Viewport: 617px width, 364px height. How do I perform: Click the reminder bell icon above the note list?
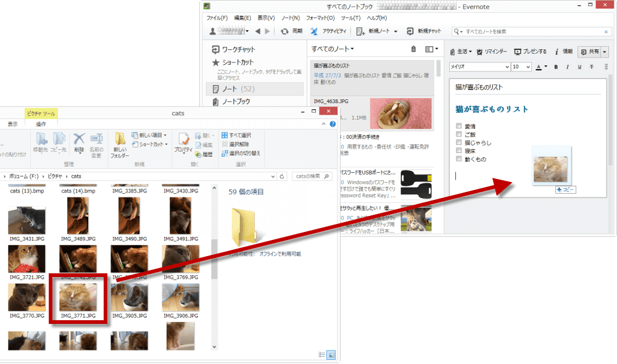pyautogui.click(x=413, y=49)
